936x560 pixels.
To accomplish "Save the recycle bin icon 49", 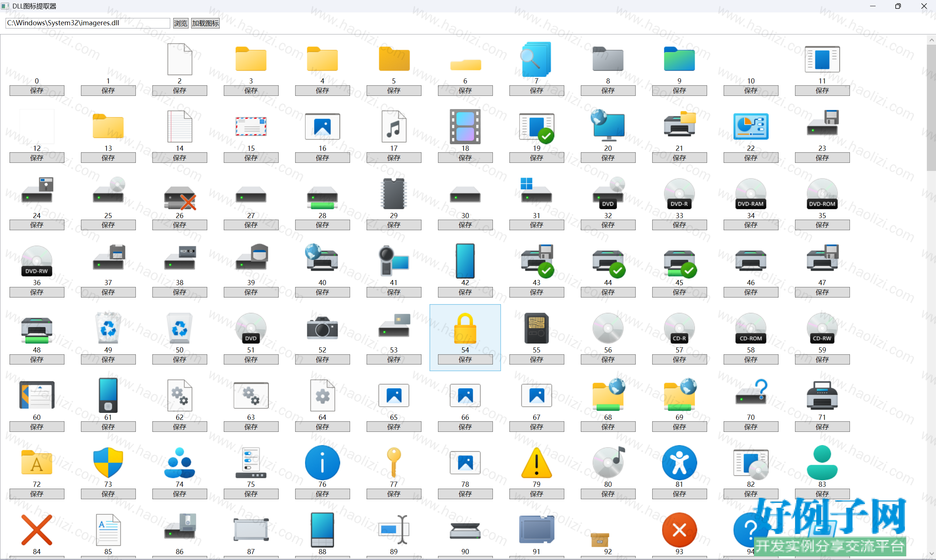I will 108,360.
